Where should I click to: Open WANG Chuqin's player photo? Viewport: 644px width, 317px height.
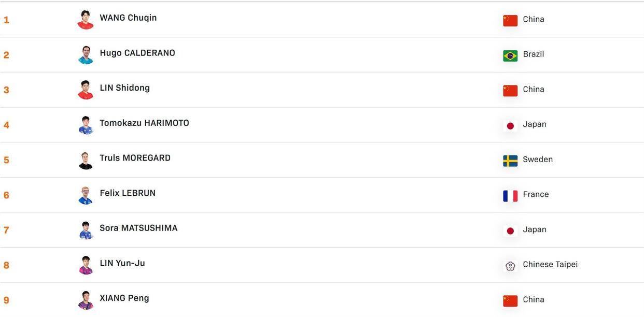click(x=86, y=20)
